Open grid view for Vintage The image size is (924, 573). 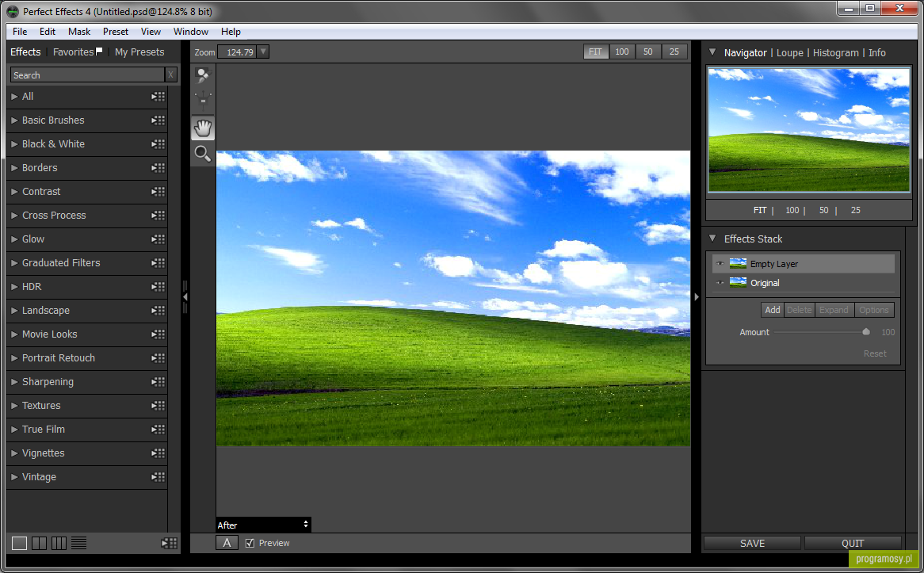(158, 477)
